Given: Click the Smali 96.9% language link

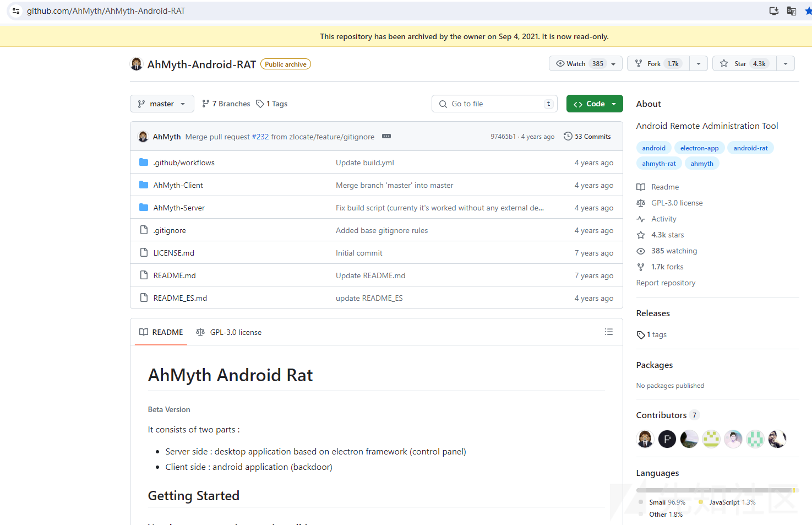Looking at the screenshot, I should tap(662, 502).
